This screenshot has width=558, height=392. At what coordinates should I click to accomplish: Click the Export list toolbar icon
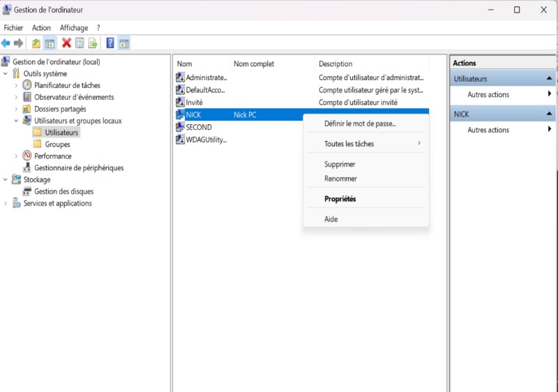coord(93,43)
